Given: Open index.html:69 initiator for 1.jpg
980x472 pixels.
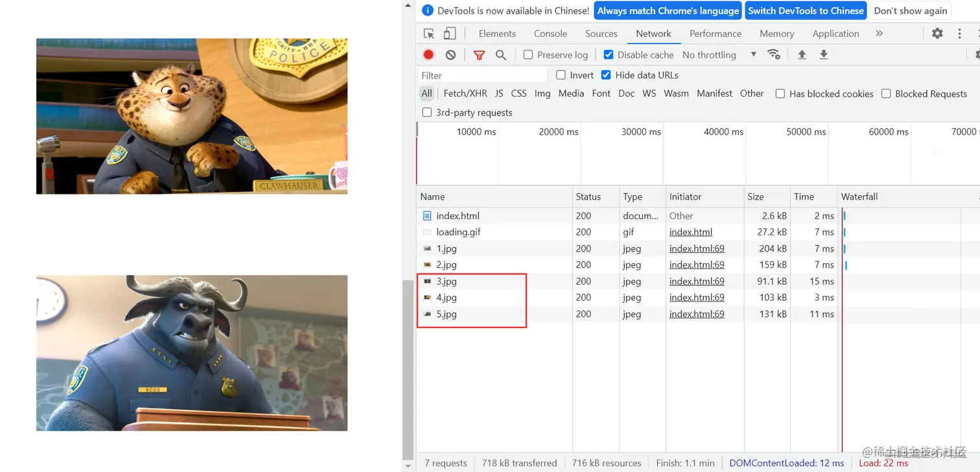Looking at the screenshot, I should coord(697,248).
